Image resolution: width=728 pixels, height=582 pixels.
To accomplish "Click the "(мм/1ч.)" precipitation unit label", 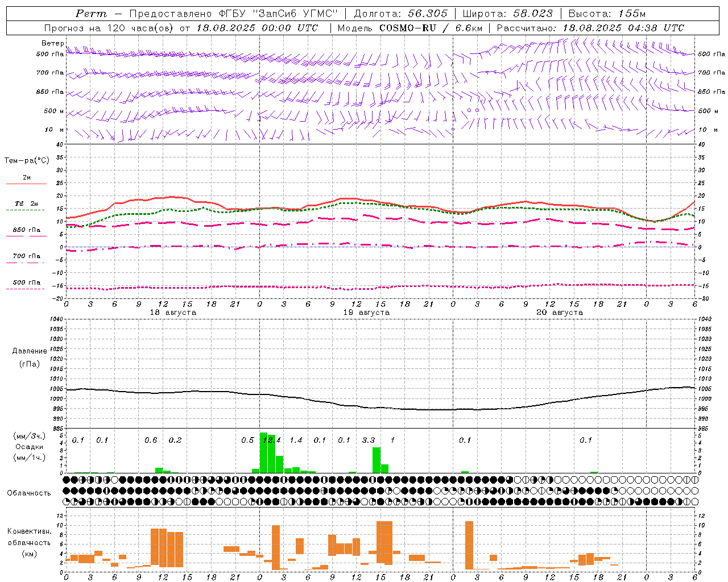I will [x=30, y=457].
